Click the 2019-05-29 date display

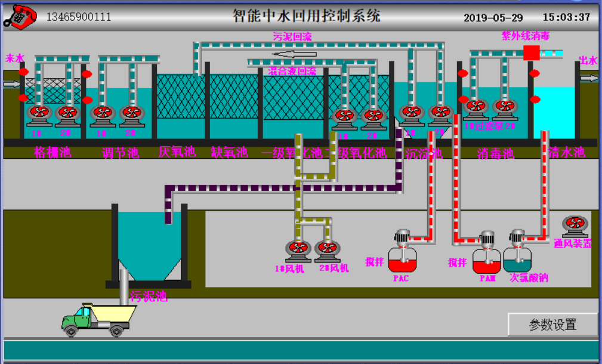493,17
